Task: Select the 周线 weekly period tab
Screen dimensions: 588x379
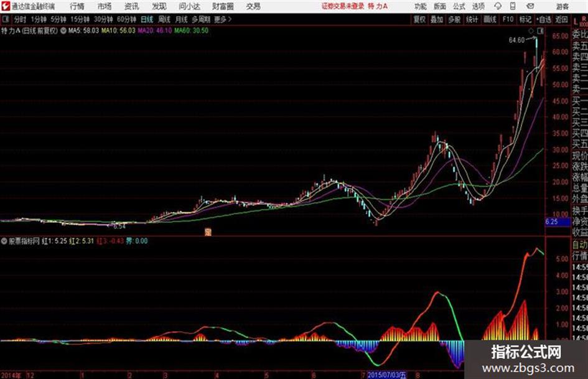Action: point(164,19)
